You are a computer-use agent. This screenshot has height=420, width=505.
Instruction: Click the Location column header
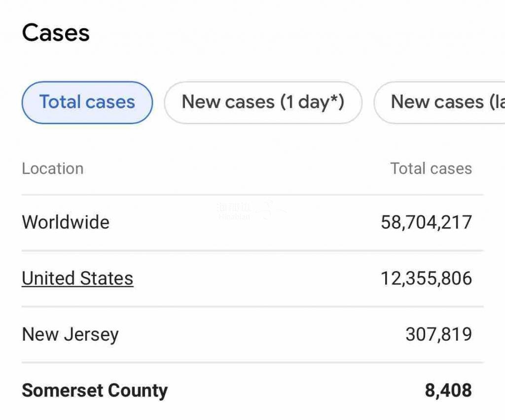(x=53, y=169)
